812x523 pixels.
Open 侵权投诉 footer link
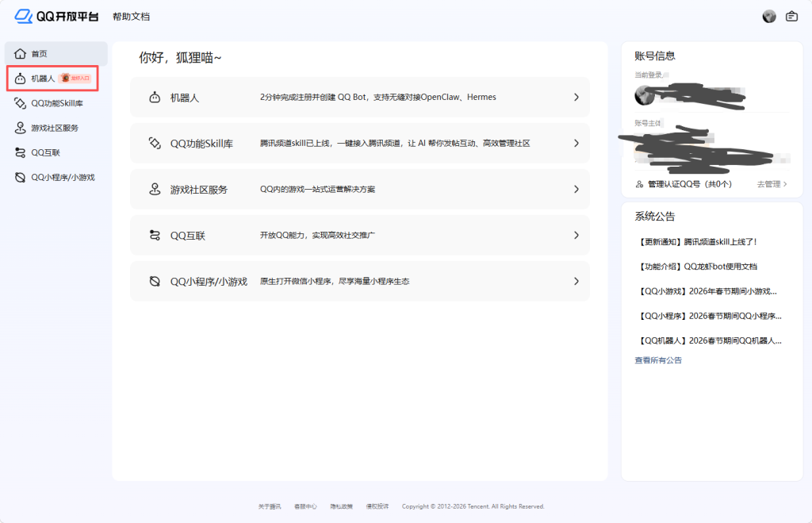click(377, 506)
